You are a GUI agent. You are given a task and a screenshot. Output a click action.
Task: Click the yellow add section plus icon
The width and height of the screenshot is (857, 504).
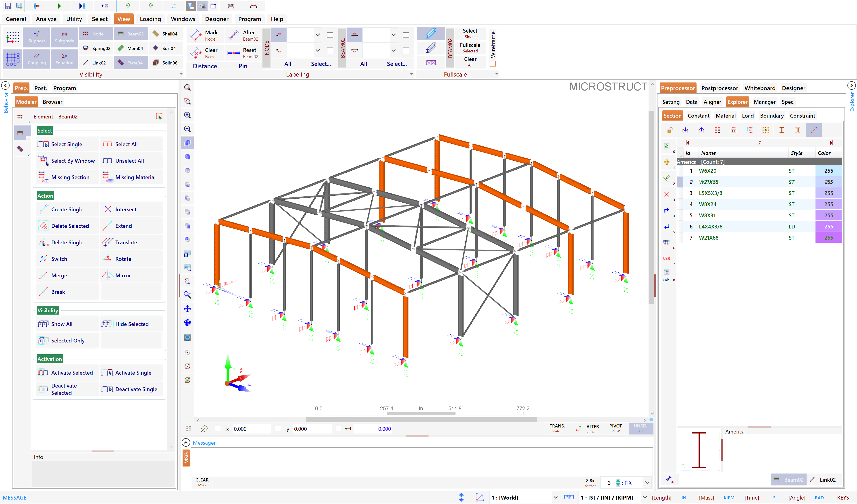pos(667,162)
